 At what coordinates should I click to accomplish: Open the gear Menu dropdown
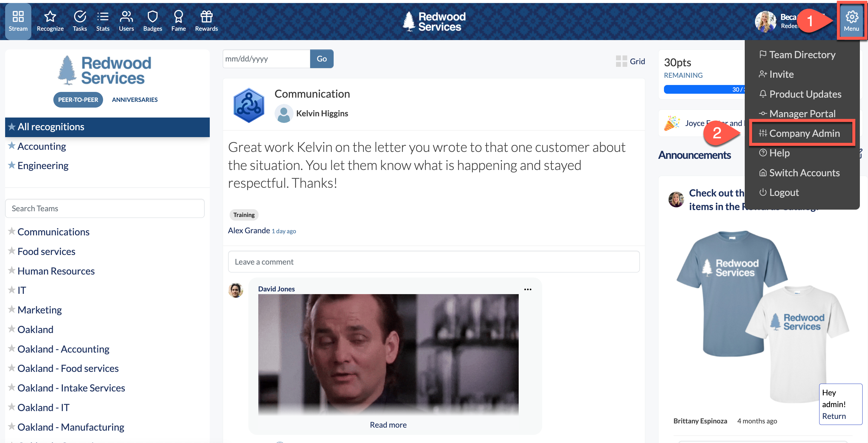[x=851, y=21]
